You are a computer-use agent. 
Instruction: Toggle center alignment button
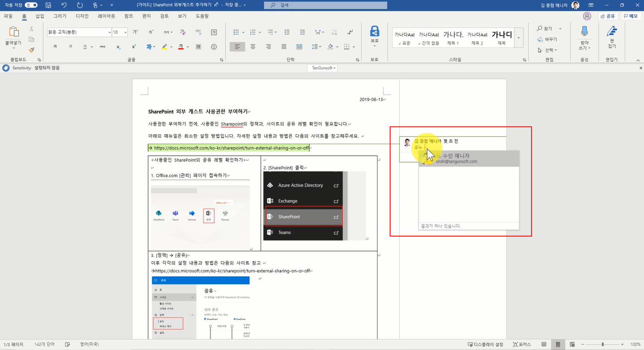point(253,47)
